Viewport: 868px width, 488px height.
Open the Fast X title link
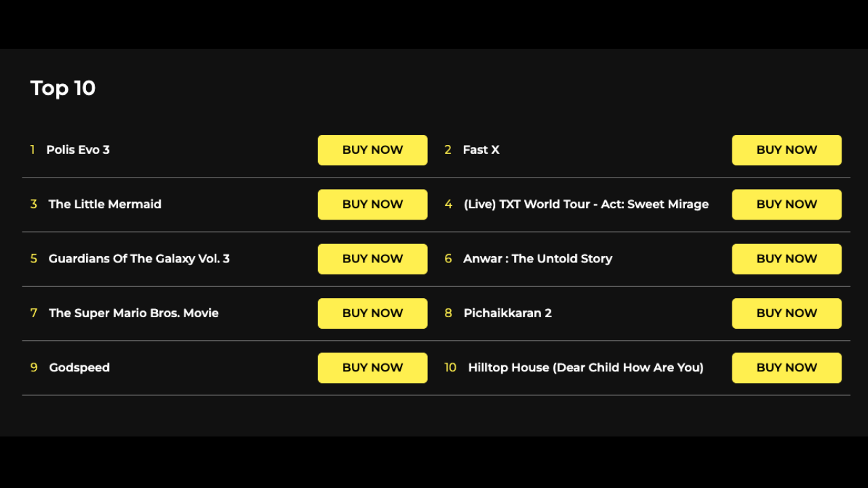(x=481, y=150)
